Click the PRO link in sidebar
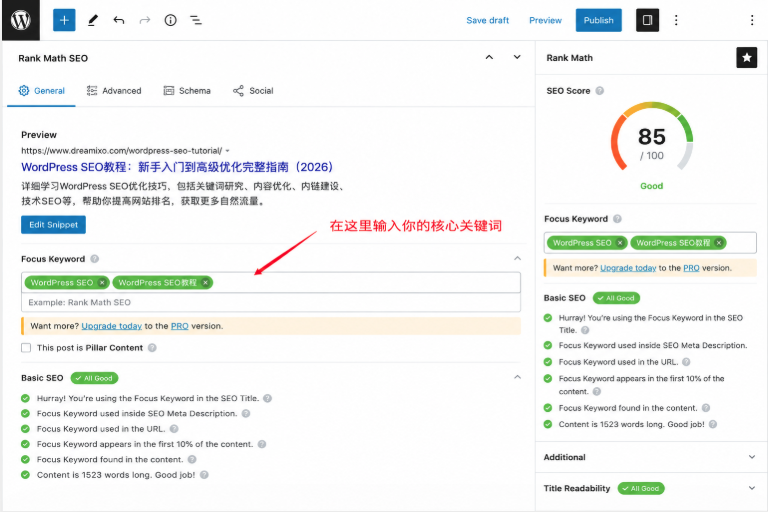The height and width of the screenshot is (512, 768). click(x=691, y=268)
